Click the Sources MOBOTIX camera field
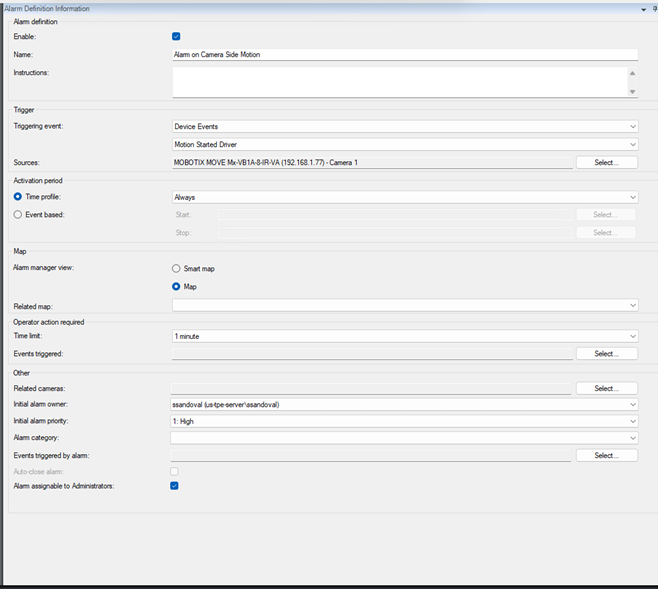The height and width of the screenshot is (589, 658). click(x=372, y=162)
